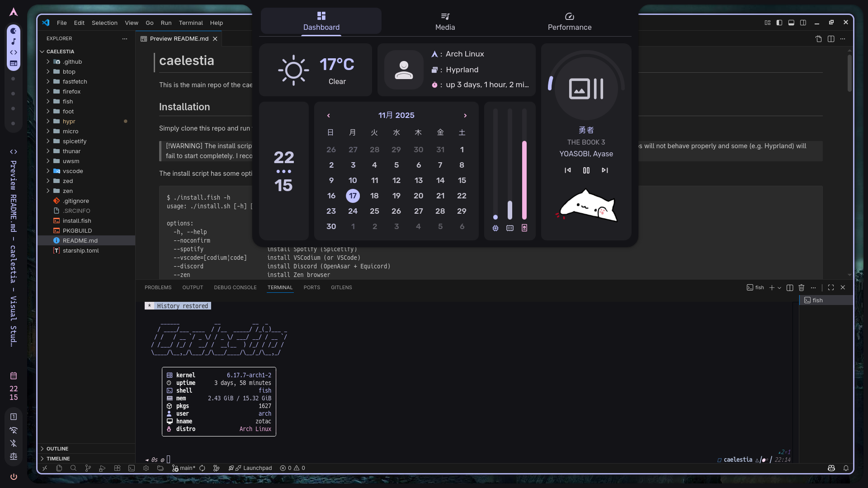Image resolution: width=868 pixels, height=488 pixels.
Task: Open the Extensions icon in the status bar
Action: (x=117, y=468)
